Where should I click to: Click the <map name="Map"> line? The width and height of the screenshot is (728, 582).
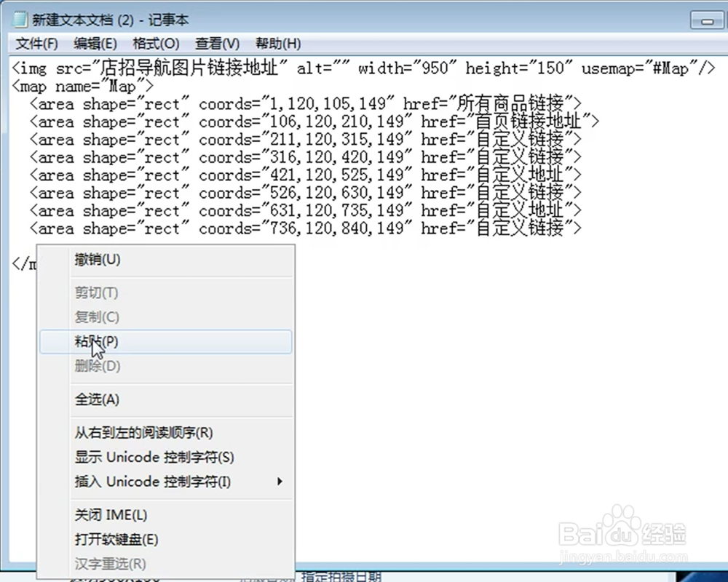pos(82,87)
